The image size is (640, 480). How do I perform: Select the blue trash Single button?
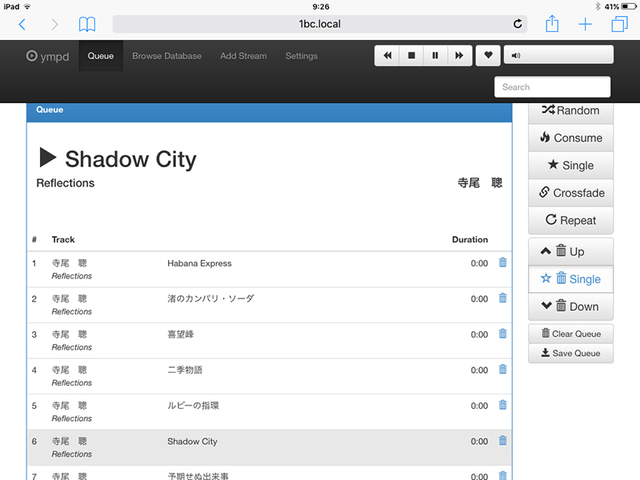point(571,279)
